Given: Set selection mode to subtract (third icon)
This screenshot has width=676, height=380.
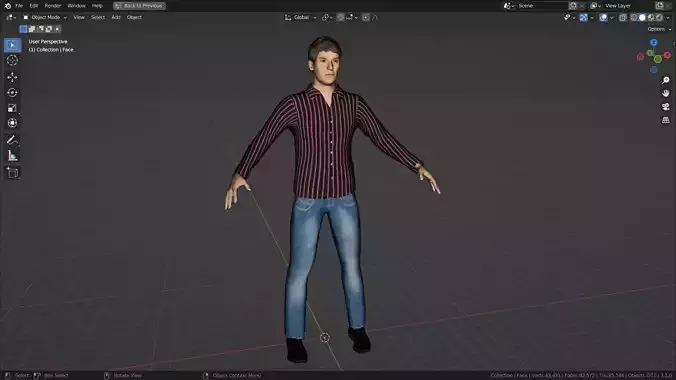Looking at the screenshot, I should (x=40, y=29).
